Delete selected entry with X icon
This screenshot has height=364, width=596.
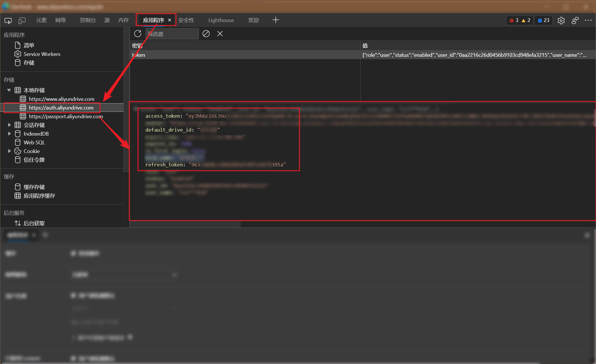[220, 34]
